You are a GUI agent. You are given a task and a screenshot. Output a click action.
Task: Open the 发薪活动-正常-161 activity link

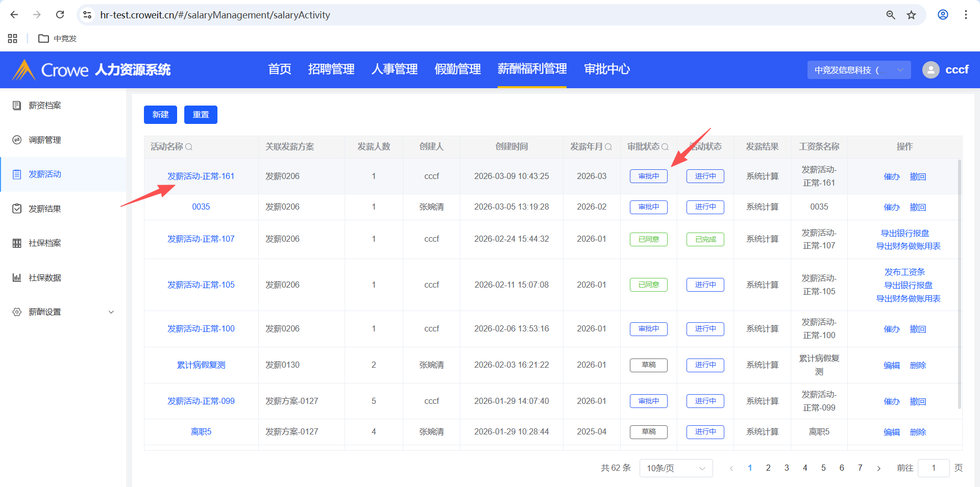(x=201, y=176)
